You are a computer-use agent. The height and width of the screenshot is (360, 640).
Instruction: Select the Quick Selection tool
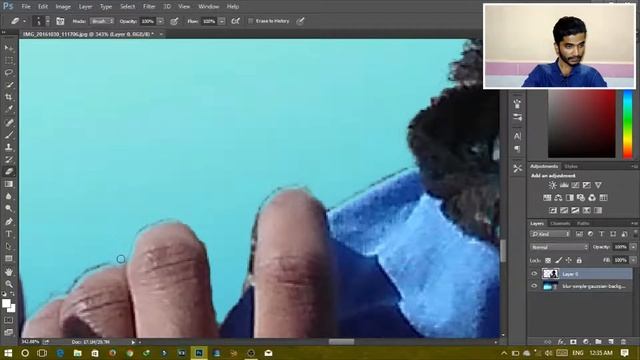coord(9,85)
